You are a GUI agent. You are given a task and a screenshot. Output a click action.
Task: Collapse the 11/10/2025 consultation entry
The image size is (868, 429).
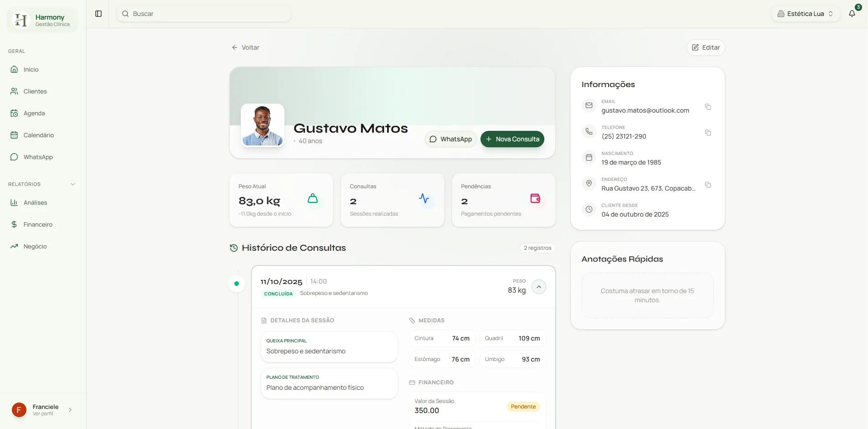click(538, 287)
